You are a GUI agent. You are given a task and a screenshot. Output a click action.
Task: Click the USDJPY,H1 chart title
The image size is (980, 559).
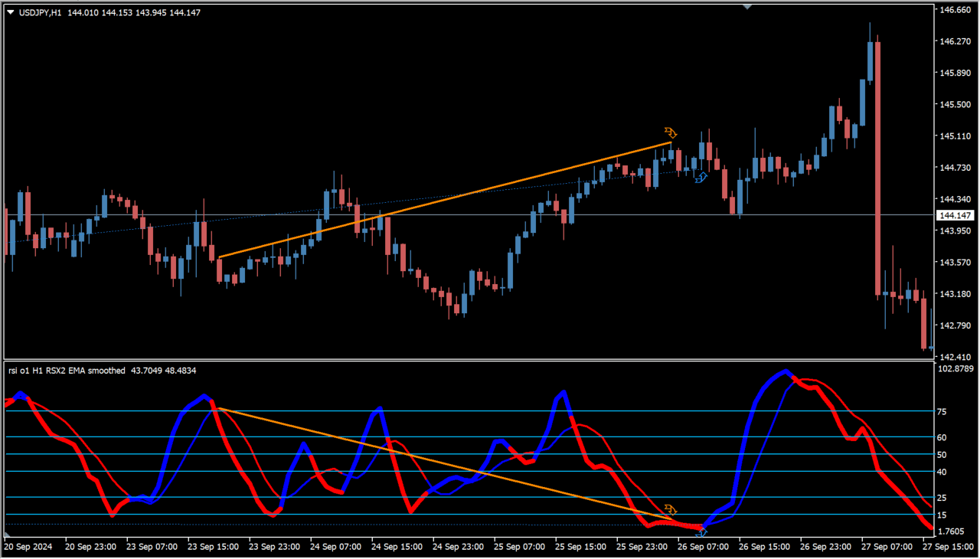pyautogui.click(x=39, y=12)
